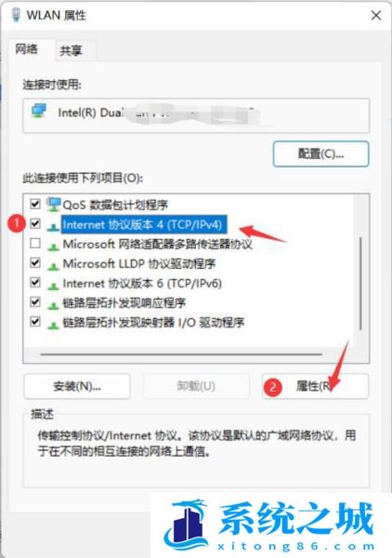This screenshot has width=392, height=558.
Task: Click the IPv6 protocol green icon
Action: tap(53, 286)
